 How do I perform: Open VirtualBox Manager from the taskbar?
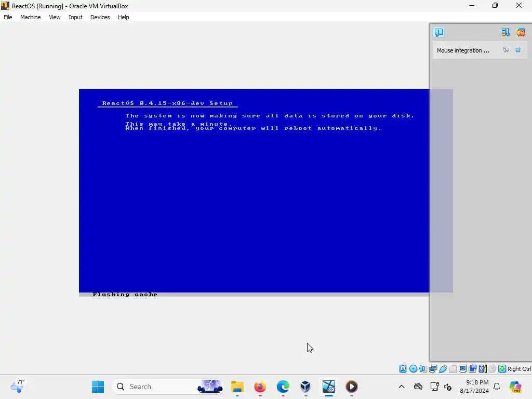305,387
